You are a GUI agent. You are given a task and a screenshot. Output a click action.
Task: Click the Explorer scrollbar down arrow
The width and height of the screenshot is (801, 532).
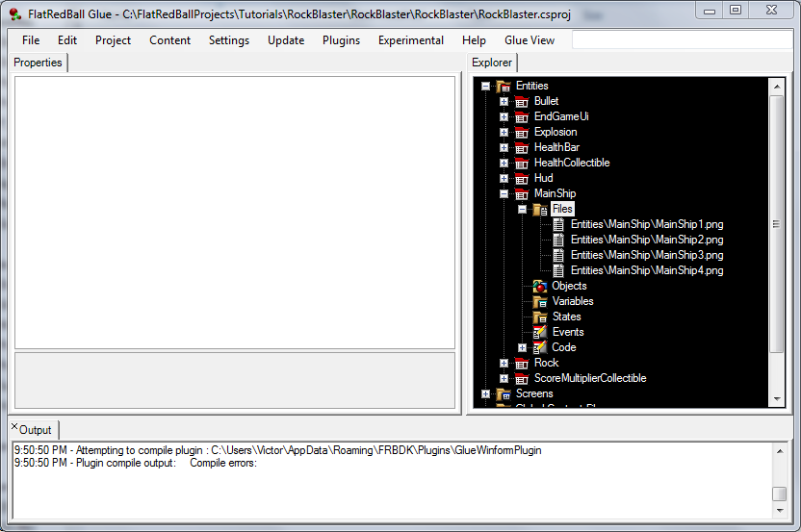pos(777,398)
